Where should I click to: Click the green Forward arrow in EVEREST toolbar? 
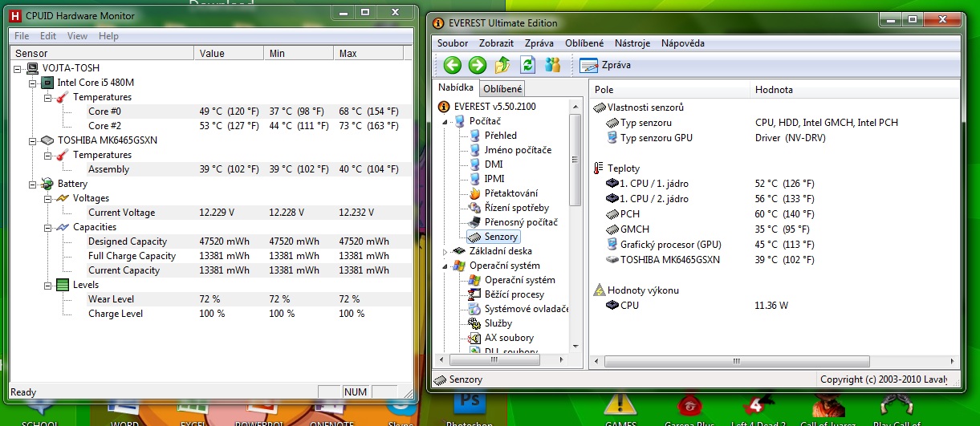(x=478, y=65)
